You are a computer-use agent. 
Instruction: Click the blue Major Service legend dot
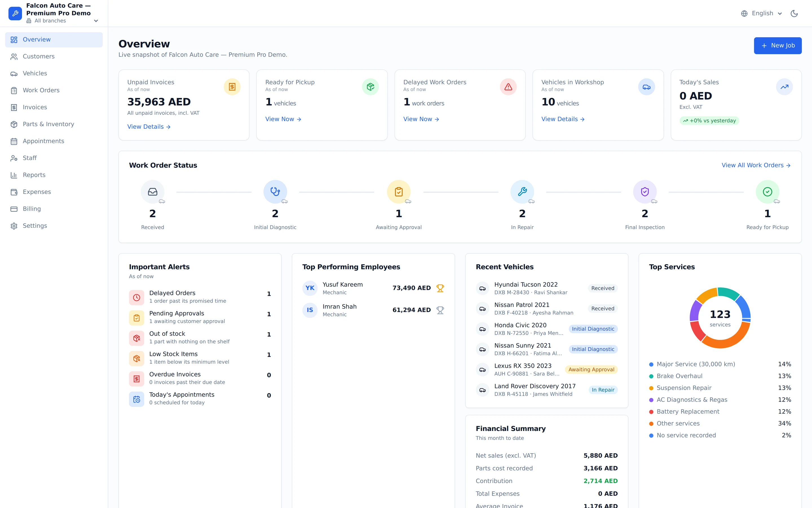click(x=651, y=365)
